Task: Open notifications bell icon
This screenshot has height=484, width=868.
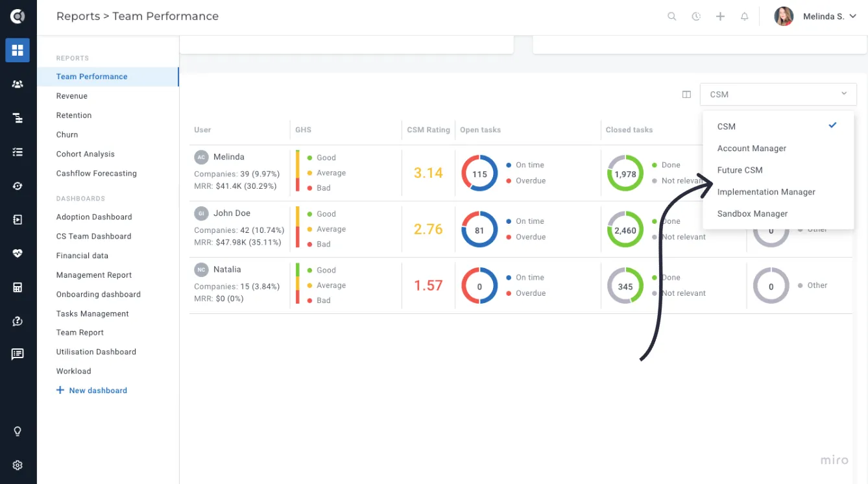Action: [745, 17]
